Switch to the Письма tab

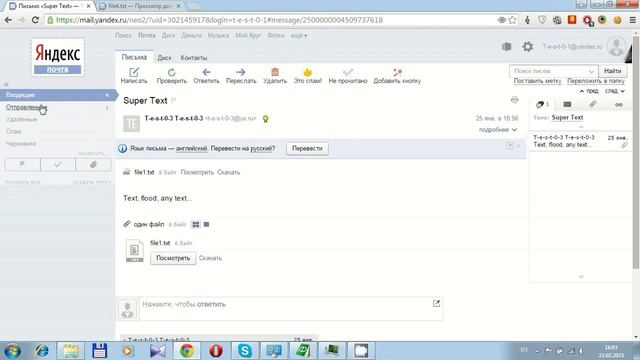coord(134,58)
